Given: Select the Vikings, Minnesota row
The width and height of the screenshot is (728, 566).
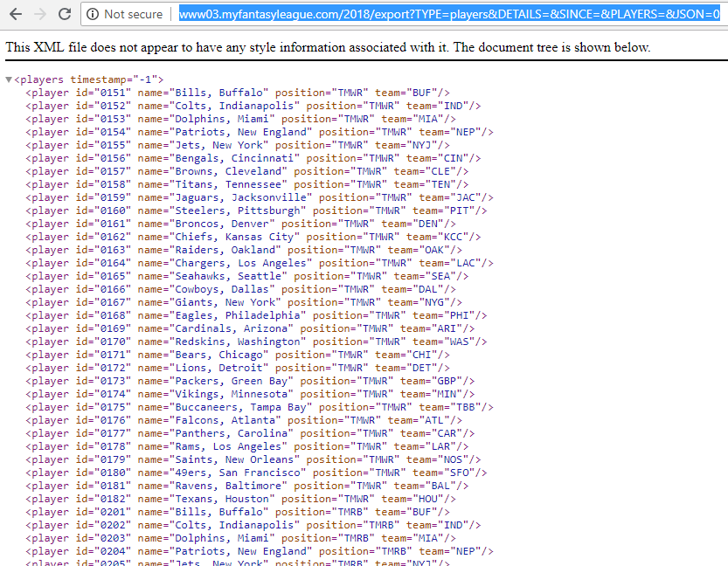Looking at the screenshot, I should (x=250, y=394).
